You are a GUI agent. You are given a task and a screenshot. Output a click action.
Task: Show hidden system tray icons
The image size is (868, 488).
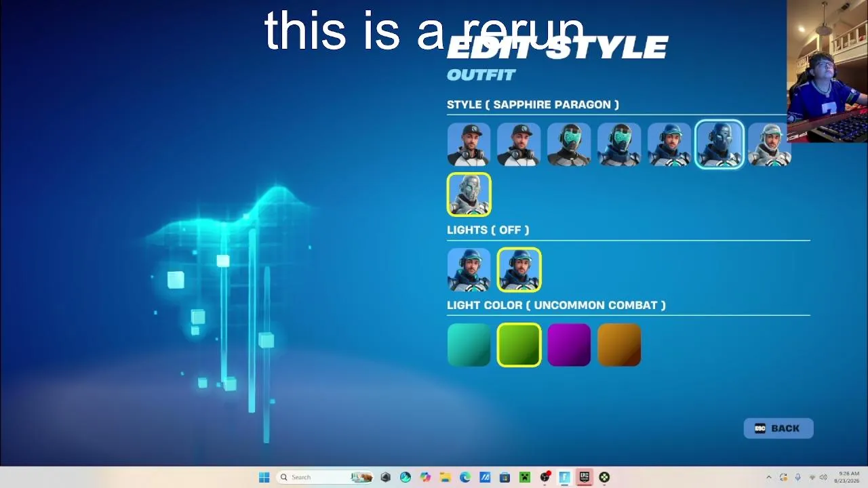[x=768, y=477]
